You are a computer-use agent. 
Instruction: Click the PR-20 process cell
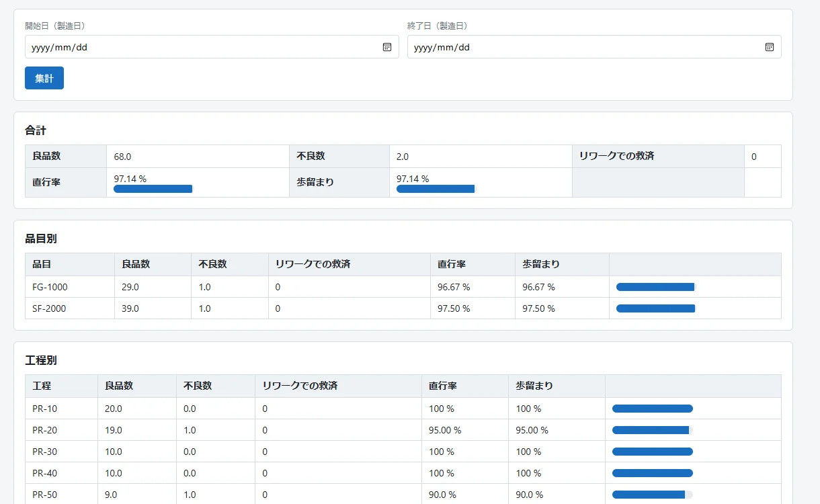(61, 430)
